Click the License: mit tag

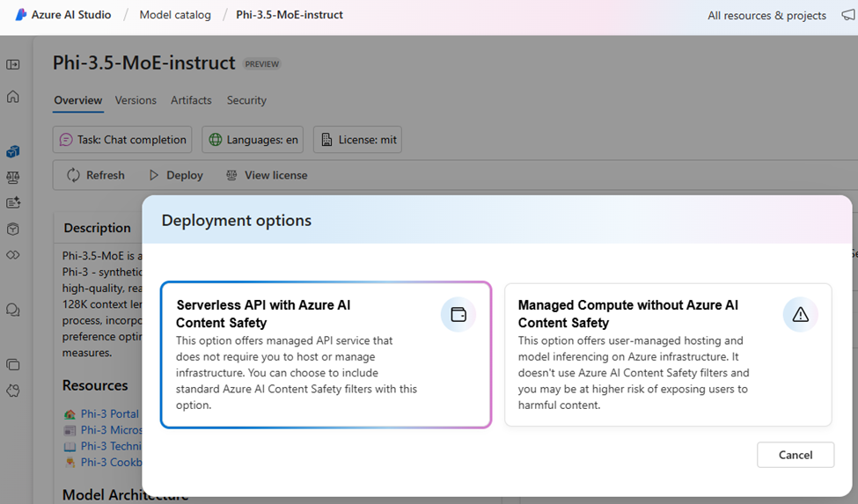pos(358,139)
